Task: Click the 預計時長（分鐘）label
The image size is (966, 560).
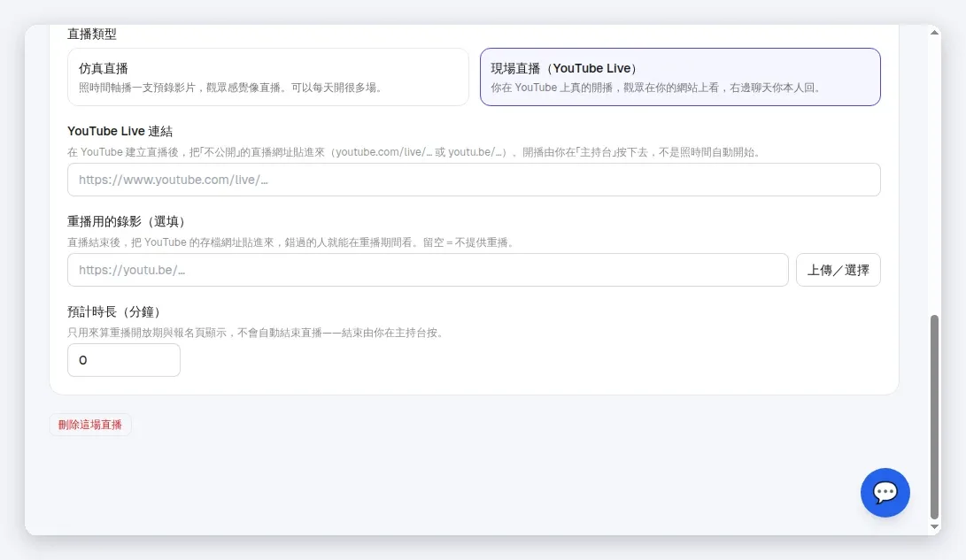Action: click(114, 312)
